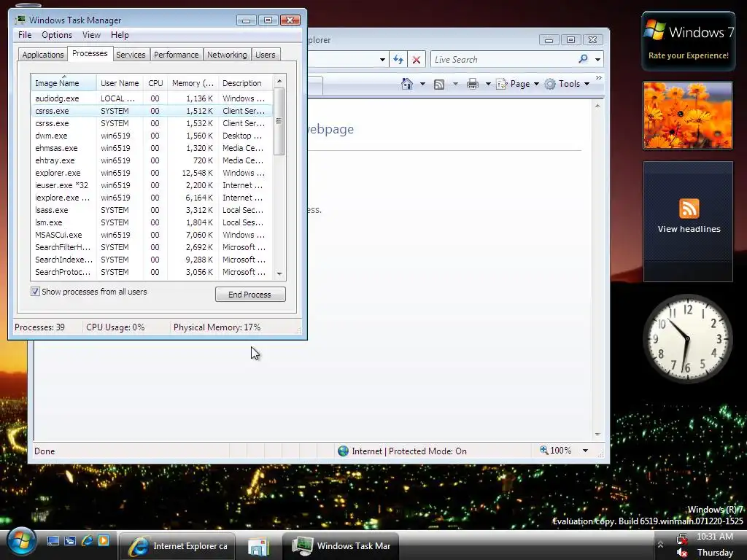This screenshot has width=747, height=560.
Task: Open the View menu in Task Manager
Action: click(x=91, y=35)
